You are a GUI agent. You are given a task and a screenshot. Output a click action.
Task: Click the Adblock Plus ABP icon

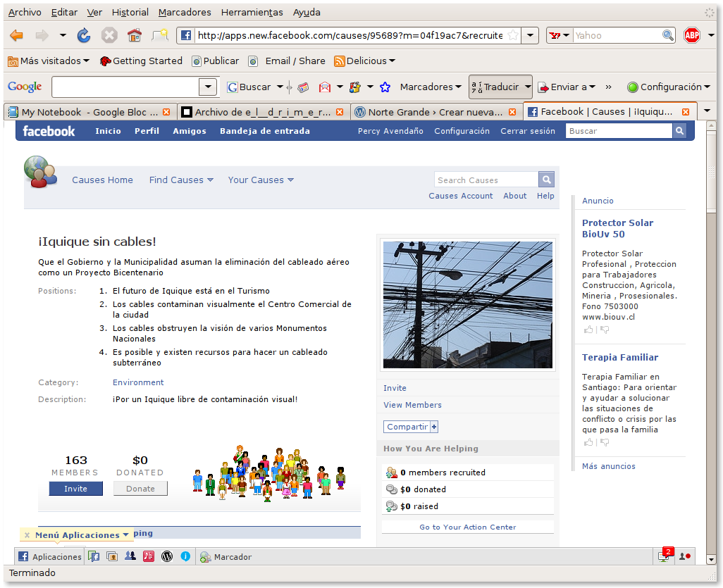tap(692, 35)
